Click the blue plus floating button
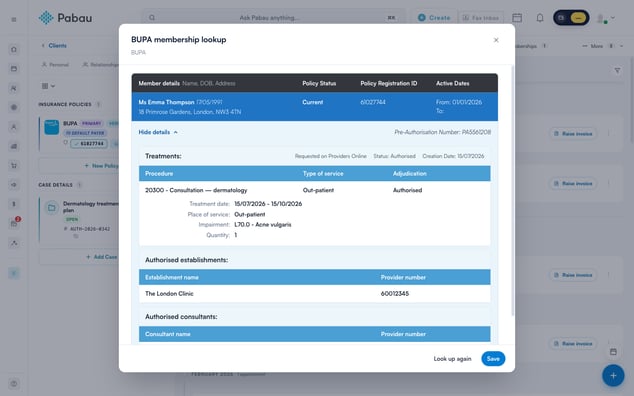This screenshot has width=634, height=396. tap(613, 376)
